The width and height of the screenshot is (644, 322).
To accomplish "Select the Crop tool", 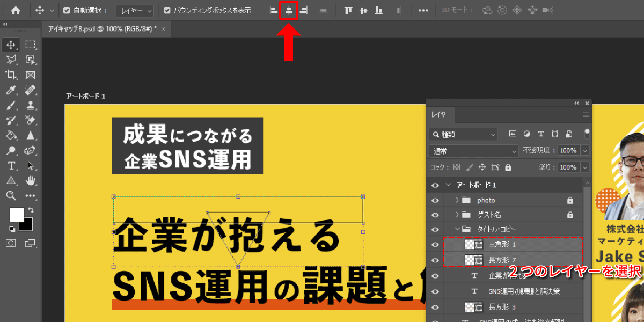I will (x=11, y=75).
